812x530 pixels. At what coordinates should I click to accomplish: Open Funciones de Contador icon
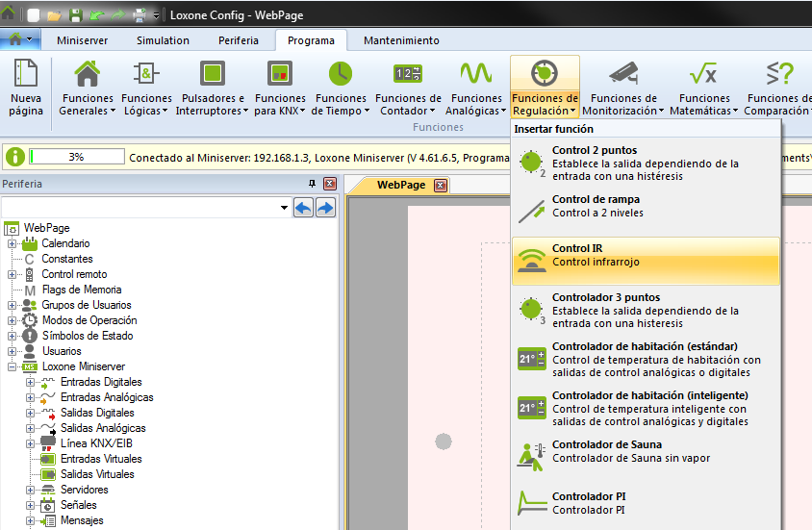(408, 74)
